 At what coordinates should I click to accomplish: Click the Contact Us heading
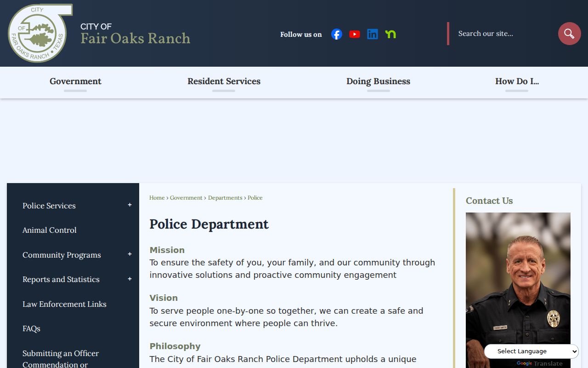489,201
